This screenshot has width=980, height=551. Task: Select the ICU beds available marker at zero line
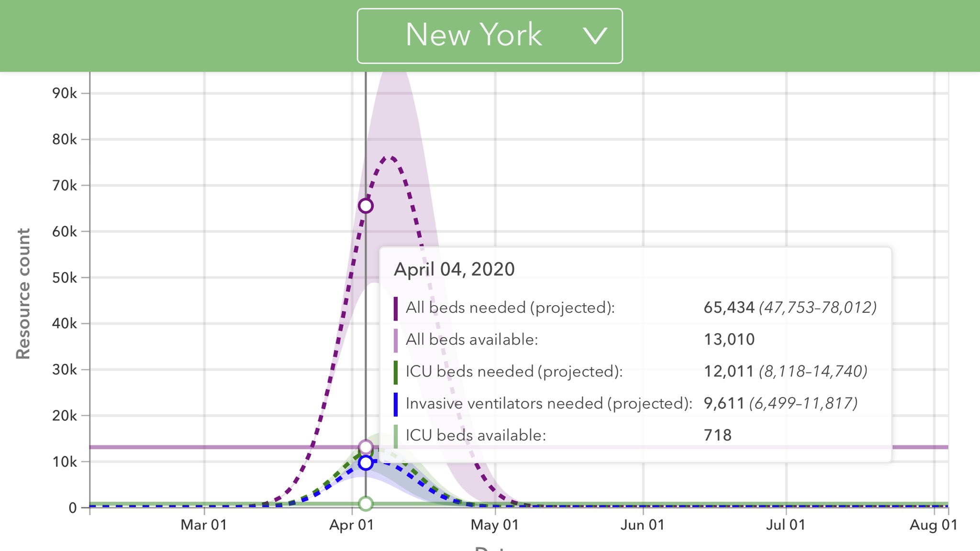(366, 504)
